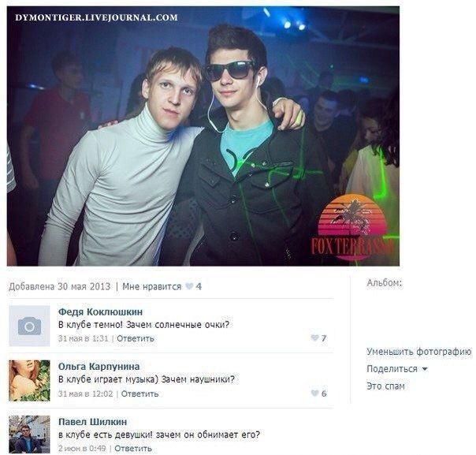Open Павел Шилкин's profile name link
This screenshot has width=476, height=455.
coord(92,422)
